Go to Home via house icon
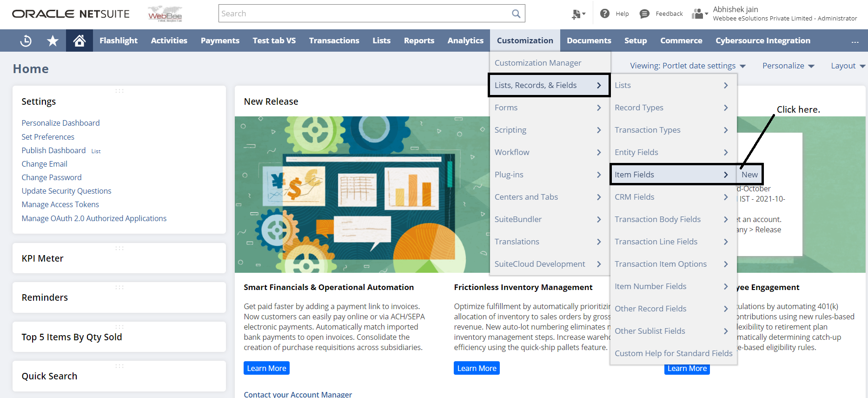Viewport: 868px width, 398px height. (x=80, y=41)
